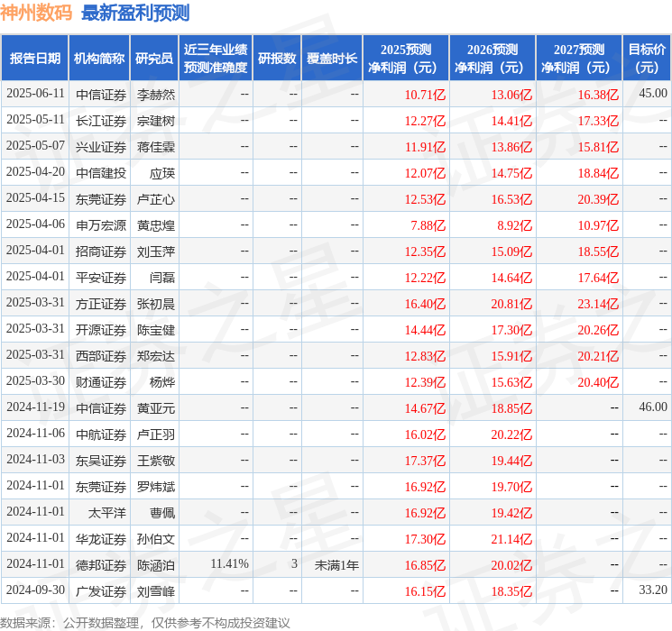672x631 pixels.
Task: Click the 神州数码 title text
Action: [36, 13]
